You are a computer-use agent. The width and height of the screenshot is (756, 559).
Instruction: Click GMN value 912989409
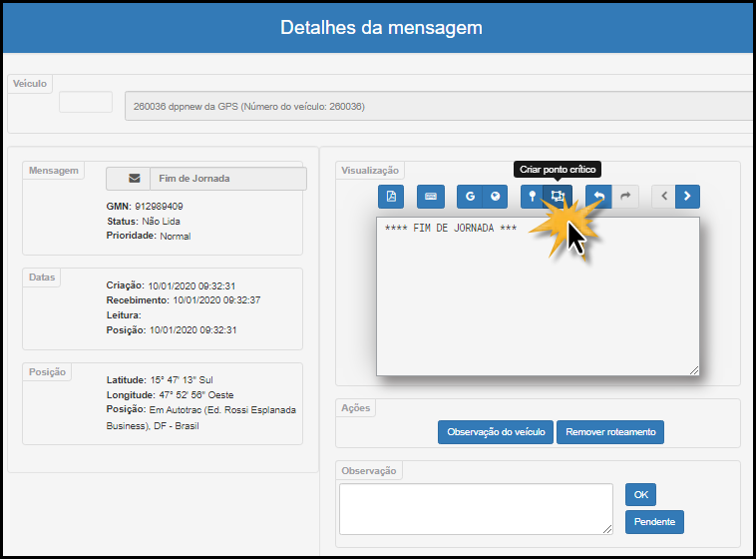coord(159,207)
